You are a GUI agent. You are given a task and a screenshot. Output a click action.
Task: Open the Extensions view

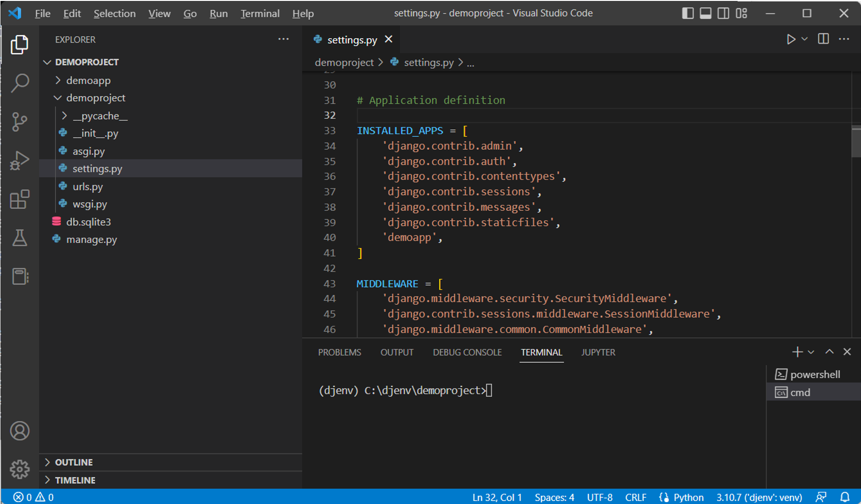click(19, 199)
